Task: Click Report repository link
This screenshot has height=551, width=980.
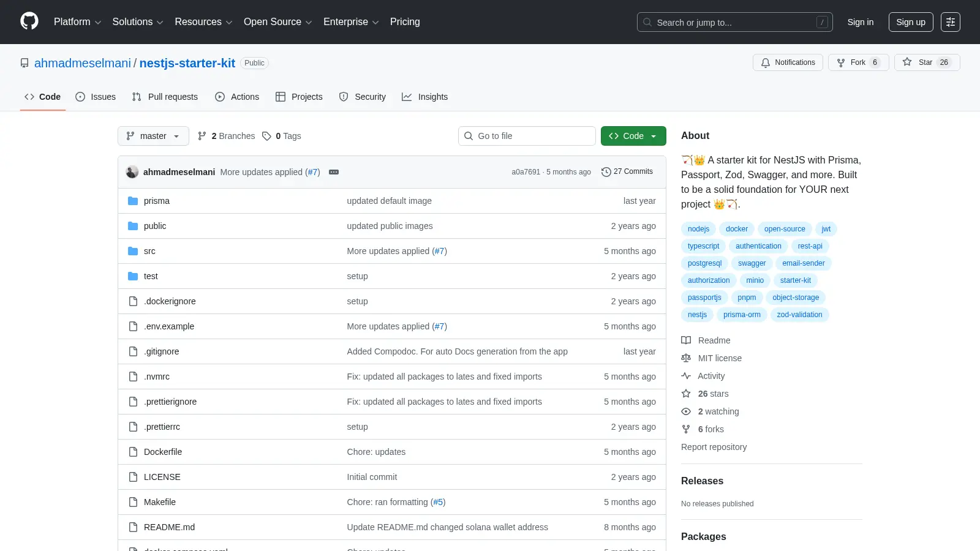Action: [x=714, y=447]
